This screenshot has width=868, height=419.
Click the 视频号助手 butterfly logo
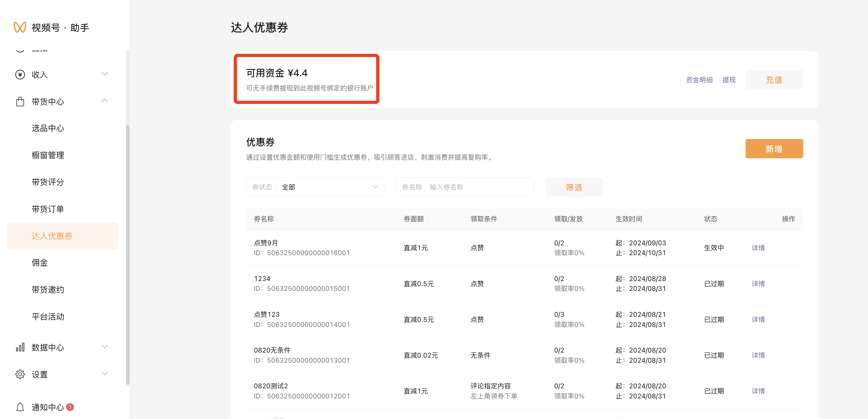click(19, 27)
